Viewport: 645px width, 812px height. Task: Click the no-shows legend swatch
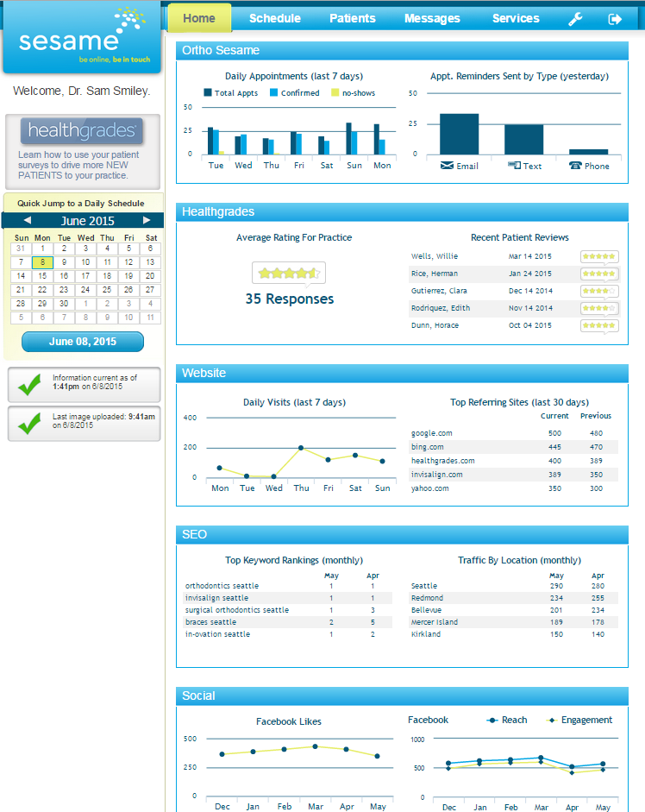coord(335,92)
